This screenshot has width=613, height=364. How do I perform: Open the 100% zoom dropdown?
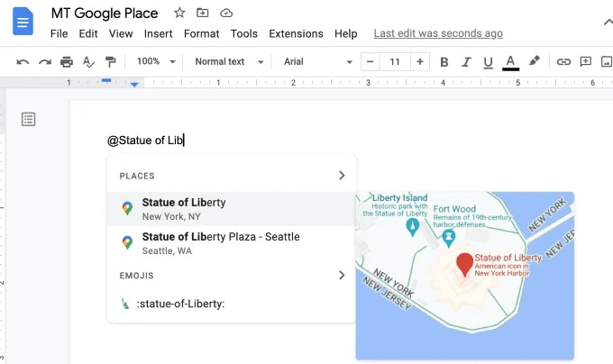156,61
